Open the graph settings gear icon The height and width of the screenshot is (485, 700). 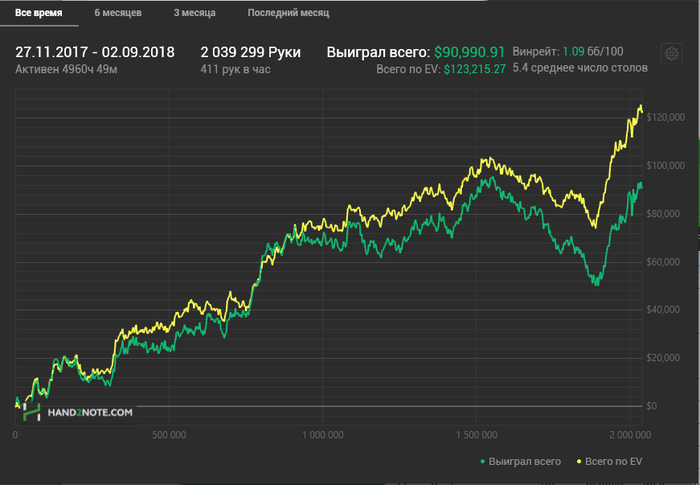(671, 54)
